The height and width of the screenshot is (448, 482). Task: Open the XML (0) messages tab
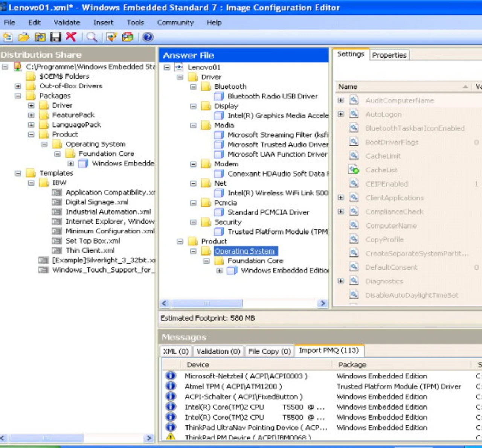click(176, 351)
